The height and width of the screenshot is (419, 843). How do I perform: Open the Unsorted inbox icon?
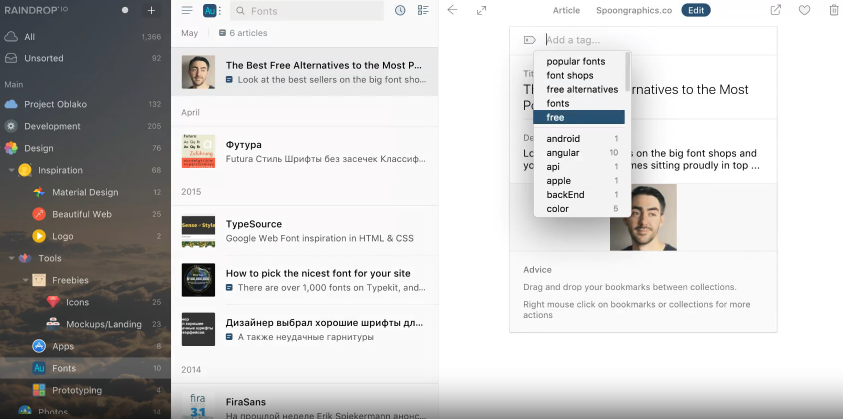pyautogui.click(x=11, y=58)
